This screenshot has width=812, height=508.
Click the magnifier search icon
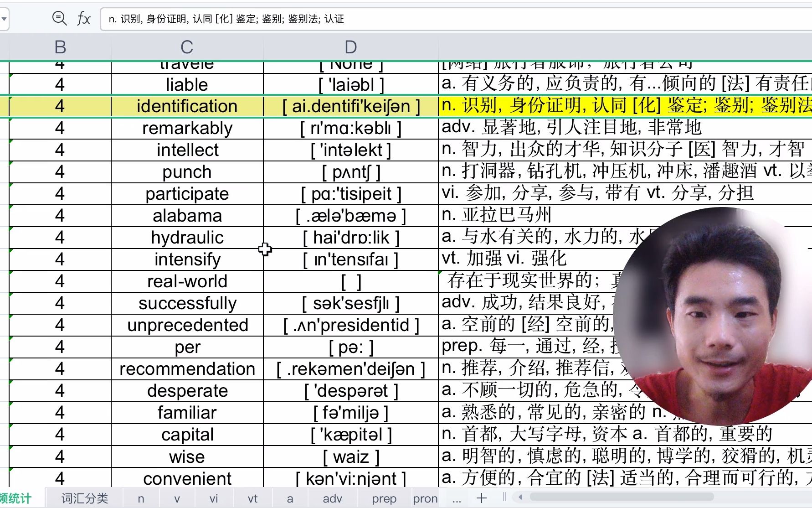(59, 19)
